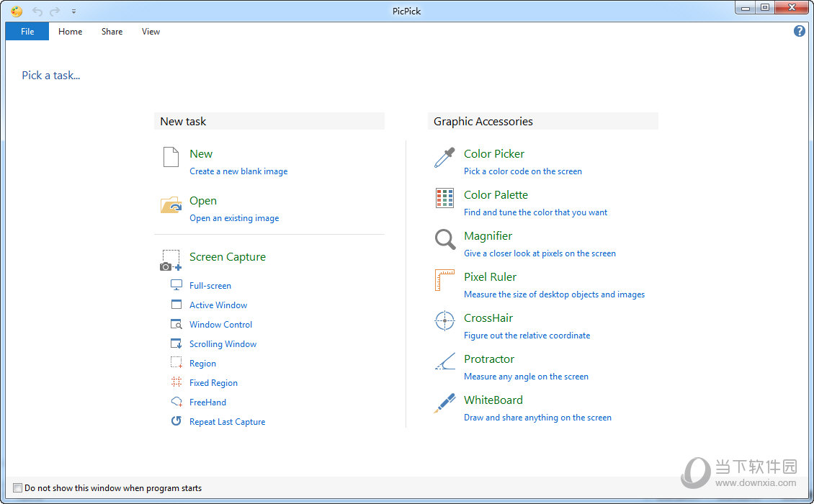Click 'Measure the size of desktop objects' description
This screenshot has width=814, height=504.
[x=555, y=294]
